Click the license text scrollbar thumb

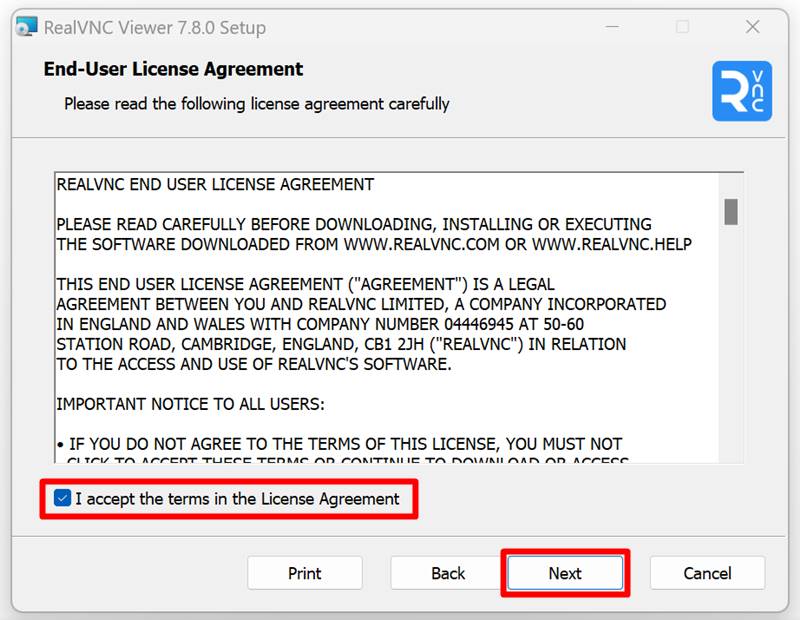coord(731,211)
